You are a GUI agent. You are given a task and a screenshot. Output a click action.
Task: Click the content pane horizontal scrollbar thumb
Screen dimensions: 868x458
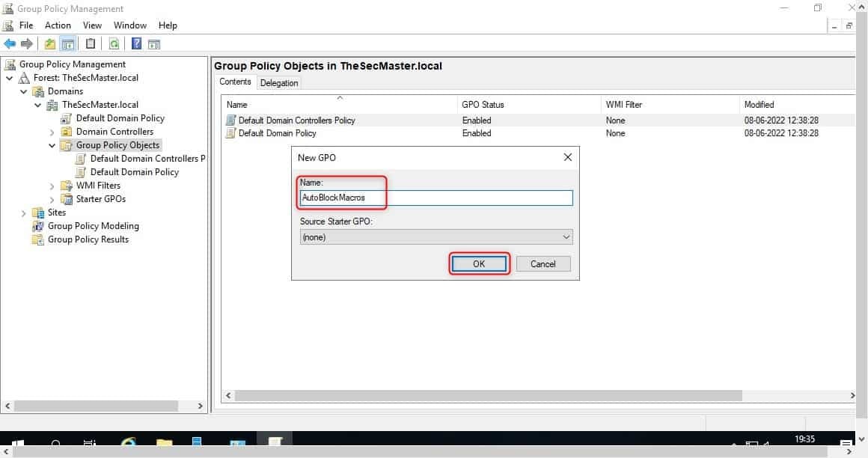click(489, 395)
